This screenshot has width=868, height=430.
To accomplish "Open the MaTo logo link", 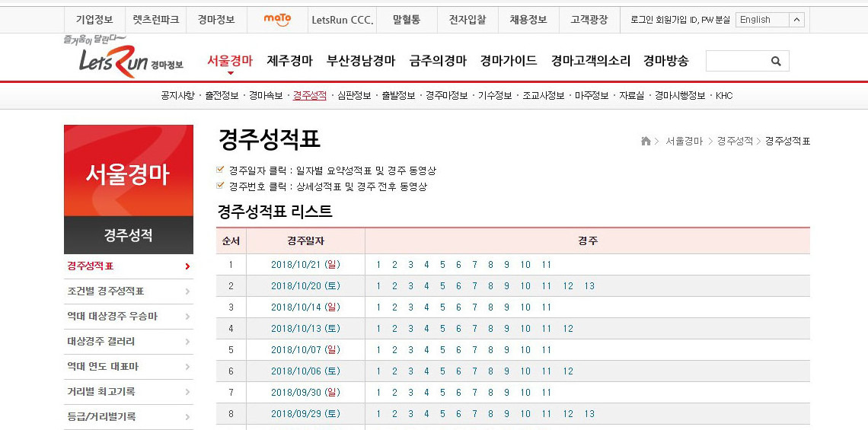I will (x=277, y=20).
